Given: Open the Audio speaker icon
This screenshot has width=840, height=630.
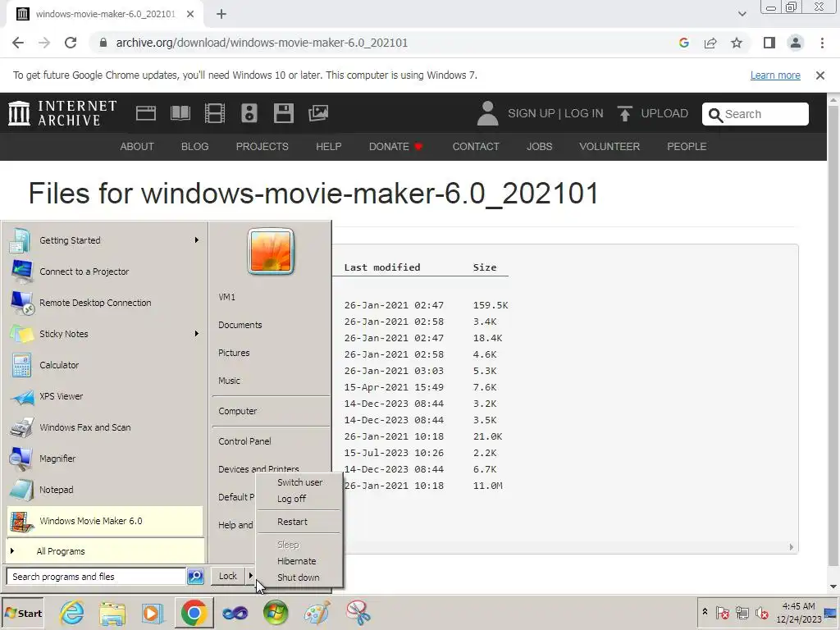Looking at the screenshot, I should tap(249, 113).
